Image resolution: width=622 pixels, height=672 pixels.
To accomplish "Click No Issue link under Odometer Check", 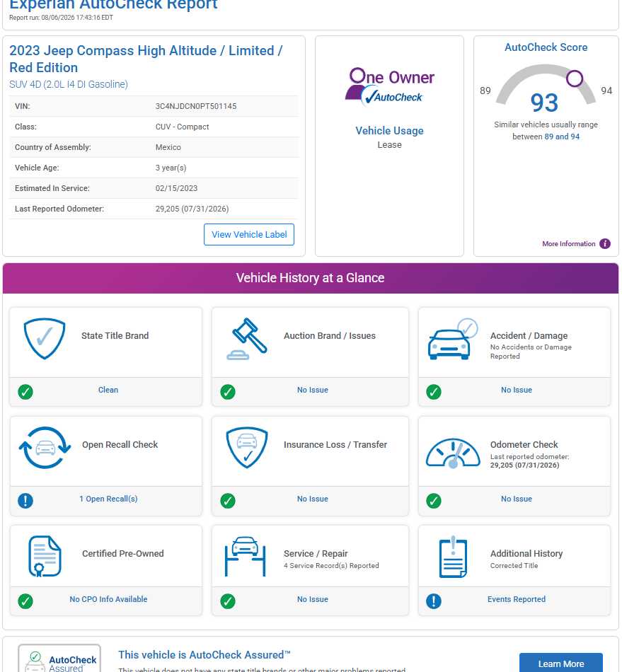I will click(x=516, y=499).
